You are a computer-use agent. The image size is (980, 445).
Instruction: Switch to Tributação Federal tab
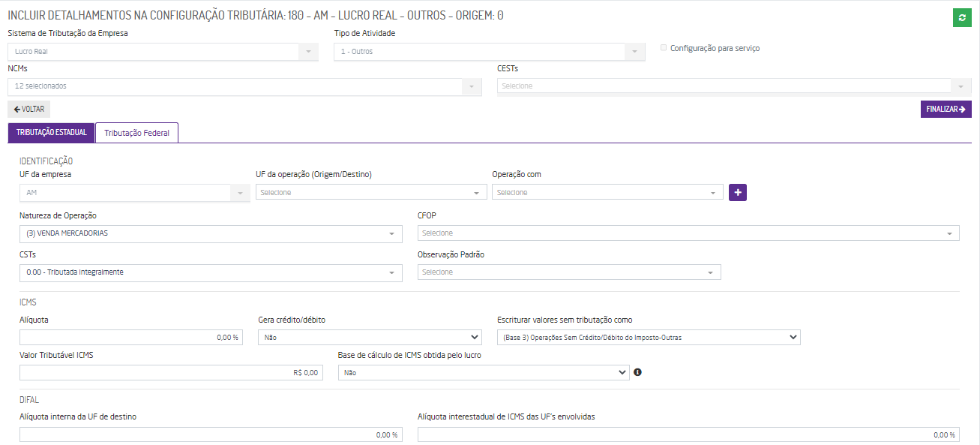[136, 134]
